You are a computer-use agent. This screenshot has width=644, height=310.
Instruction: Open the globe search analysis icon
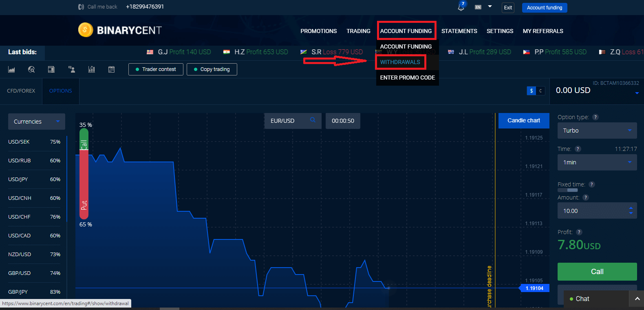(x=31, y=69)
